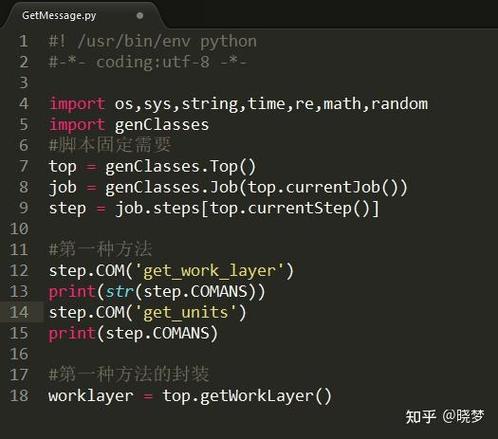This screenshot has width=498, height=439.
Task: Click 'top.currentStep()' index expression
Action: click(289, 209)
